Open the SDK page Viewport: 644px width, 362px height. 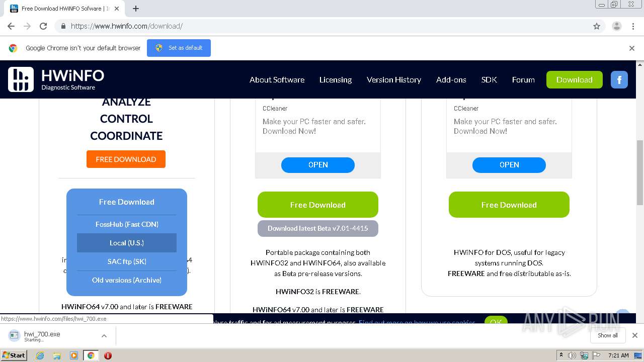489,79
